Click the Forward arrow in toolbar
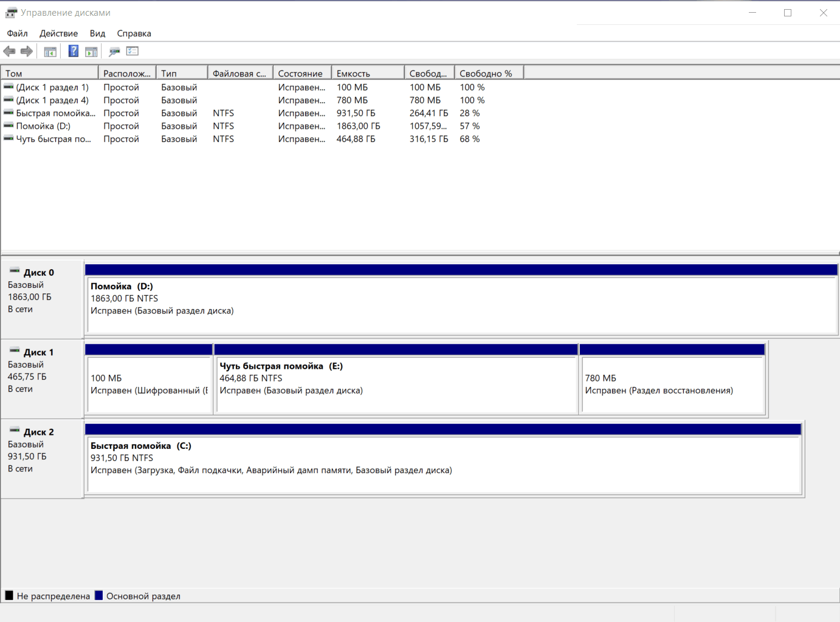Viewport: 840px width, 622px height. (26, 52)
